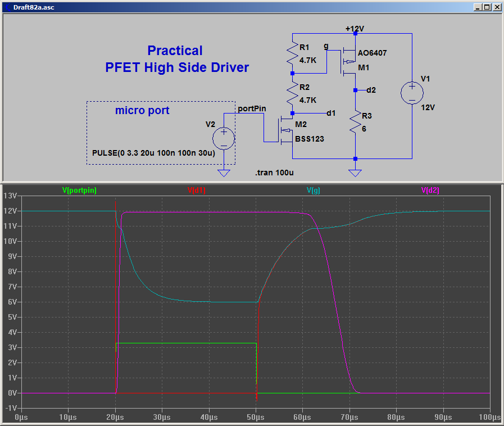Click the 13V label on the vertical axis
The height and width of the screenshot is (426, 504).
(10, 196)
